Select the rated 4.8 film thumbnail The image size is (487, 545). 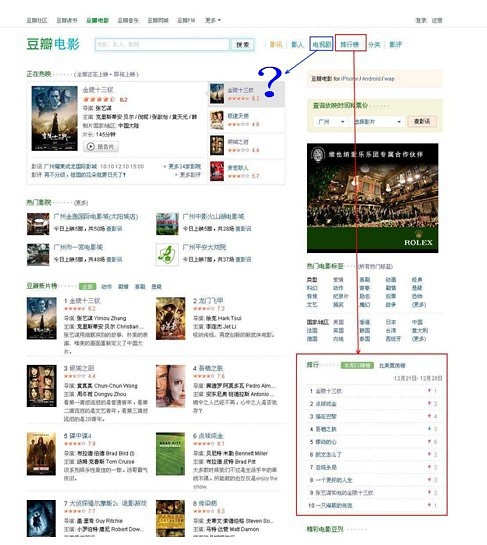coord(217,120)
